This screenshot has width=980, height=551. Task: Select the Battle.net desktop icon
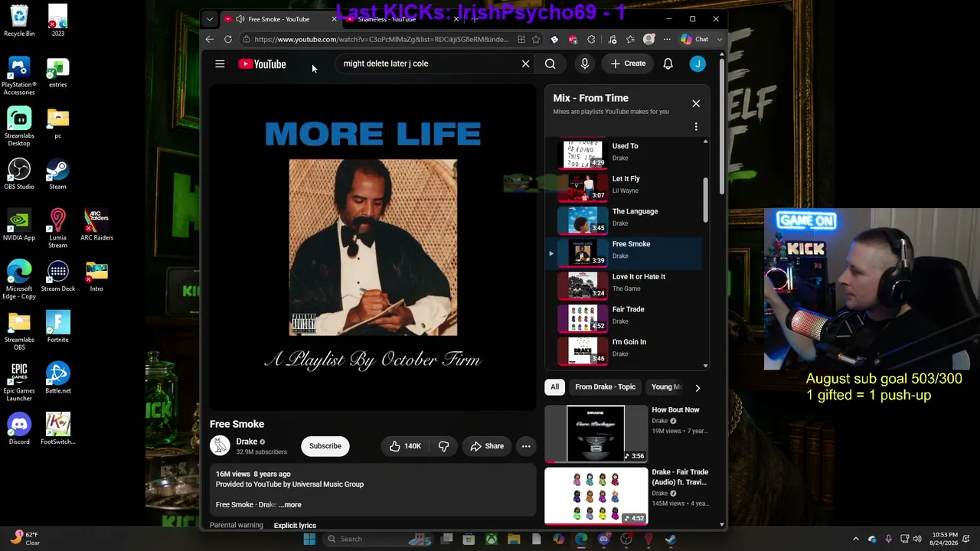pyautogui.click(x=57, y=379)
